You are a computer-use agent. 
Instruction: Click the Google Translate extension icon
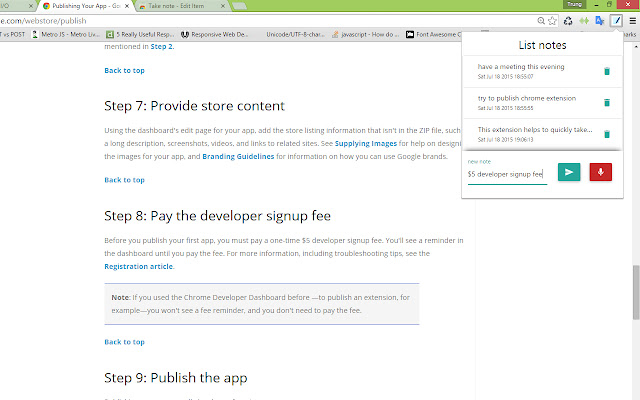click(599, 21)
